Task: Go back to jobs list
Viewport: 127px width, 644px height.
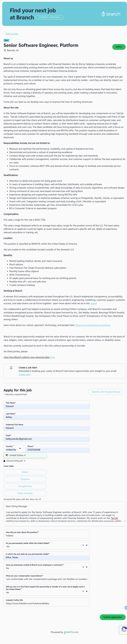Action: coord(12,34)
